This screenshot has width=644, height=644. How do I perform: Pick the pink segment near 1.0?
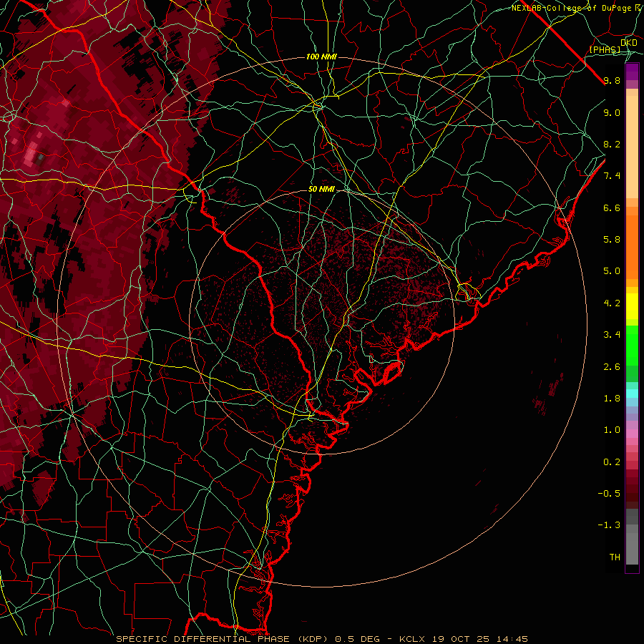coord(632,434)
